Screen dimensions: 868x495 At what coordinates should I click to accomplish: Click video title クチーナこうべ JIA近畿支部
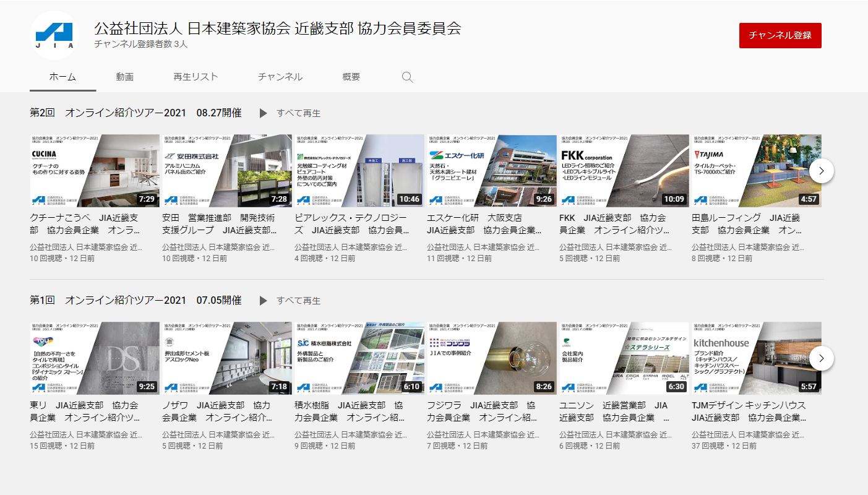[x=85, y=224]
